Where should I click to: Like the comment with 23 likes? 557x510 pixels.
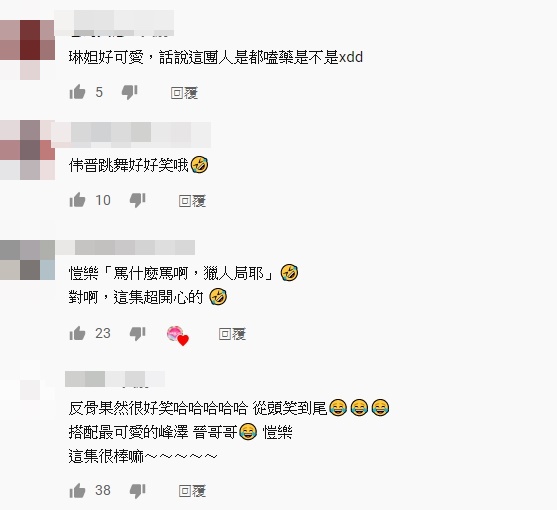click(x=77, y=333)
